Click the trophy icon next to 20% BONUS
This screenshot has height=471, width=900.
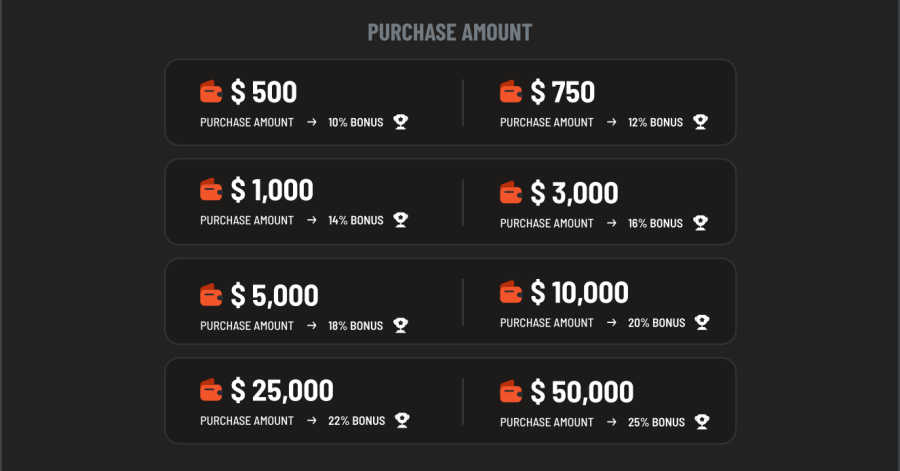pyautogui.click(x=702, y=322)
